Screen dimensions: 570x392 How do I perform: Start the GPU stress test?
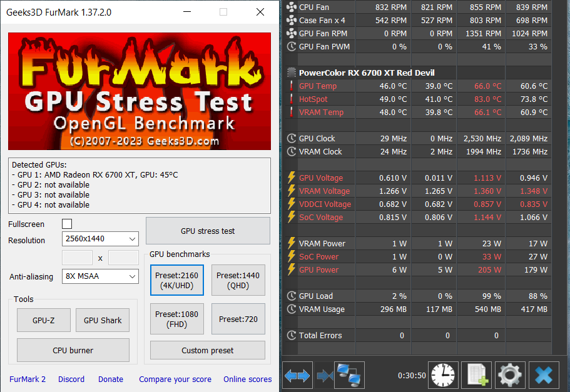tap(208, 231)
